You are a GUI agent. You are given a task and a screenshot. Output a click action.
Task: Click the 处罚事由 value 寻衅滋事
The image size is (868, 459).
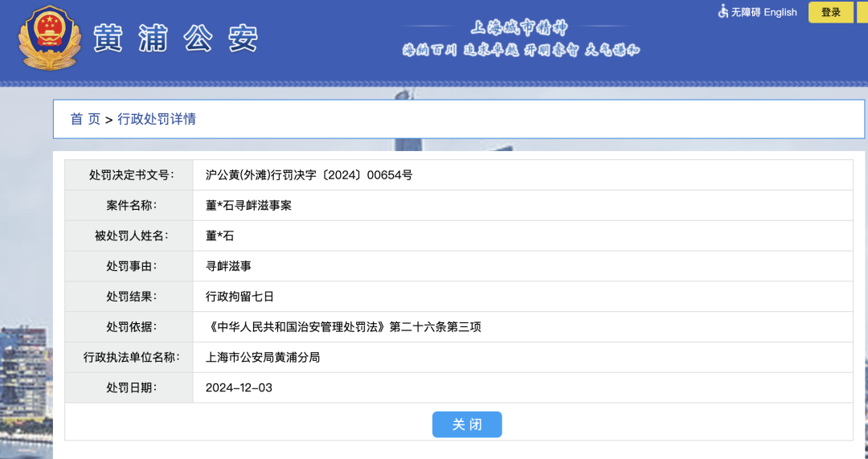coord(228,266)
